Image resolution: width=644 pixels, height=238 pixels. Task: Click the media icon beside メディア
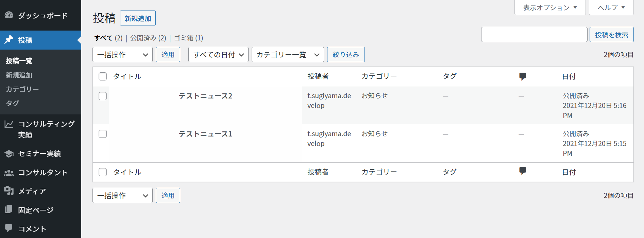(9, 191)
